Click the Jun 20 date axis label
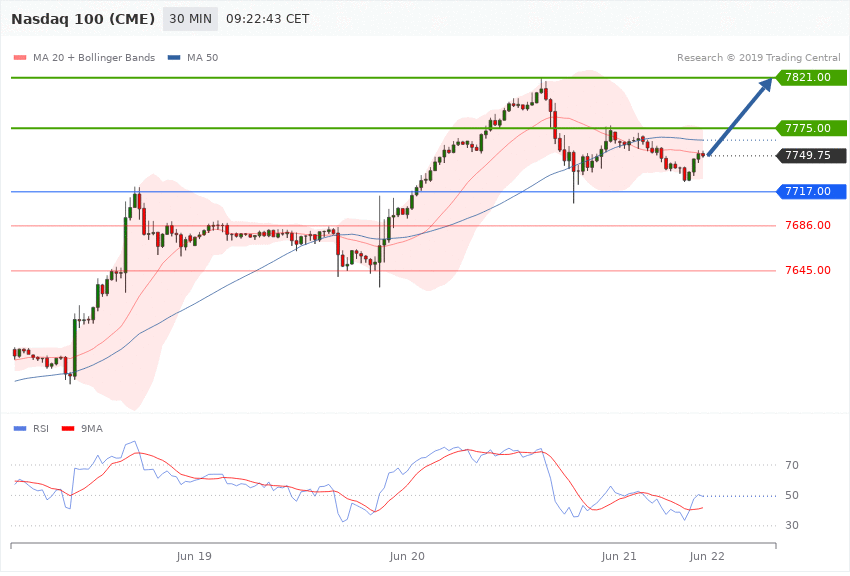The width and height of the screenshot is (850, 576). tap(407, 556)
